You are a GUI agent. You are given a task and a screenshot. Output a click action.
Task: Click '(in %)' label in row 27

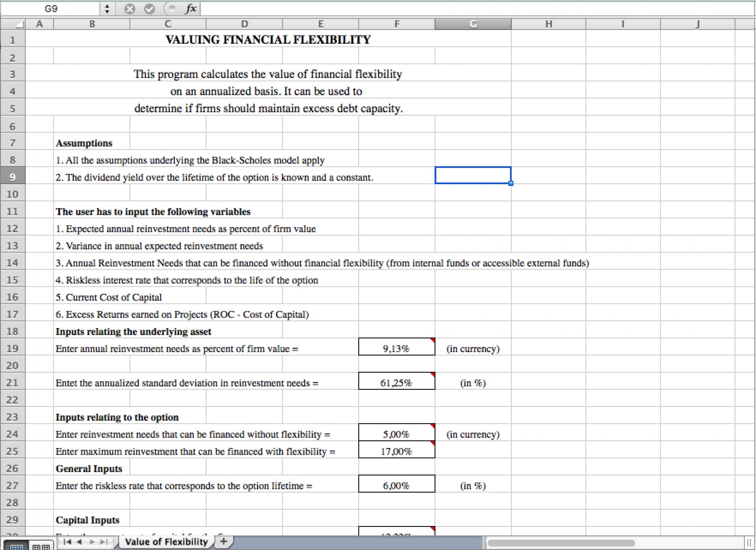tap(473, 486)
